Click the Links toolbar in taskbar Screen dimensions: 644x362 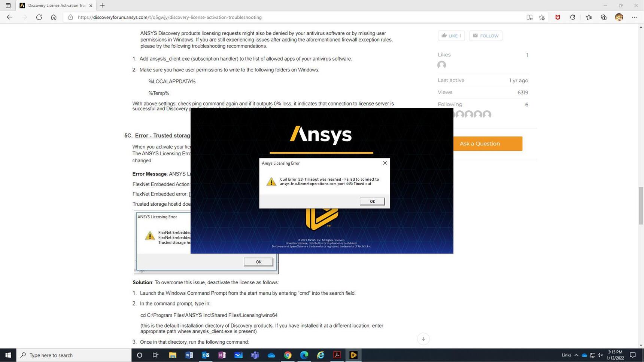(566, 355)
